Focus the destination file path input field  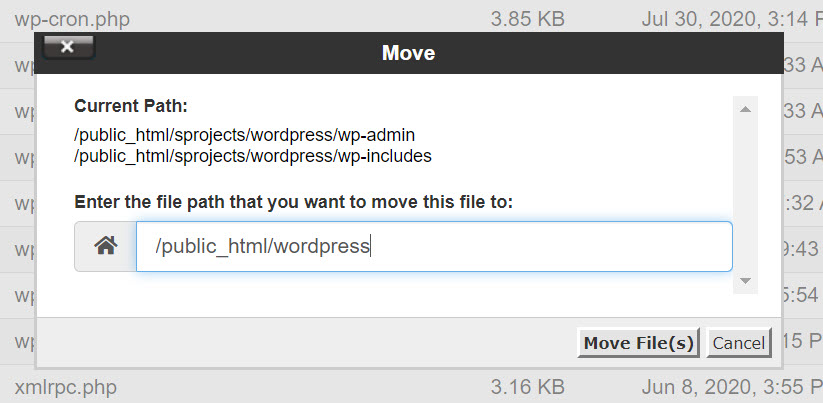434,246
